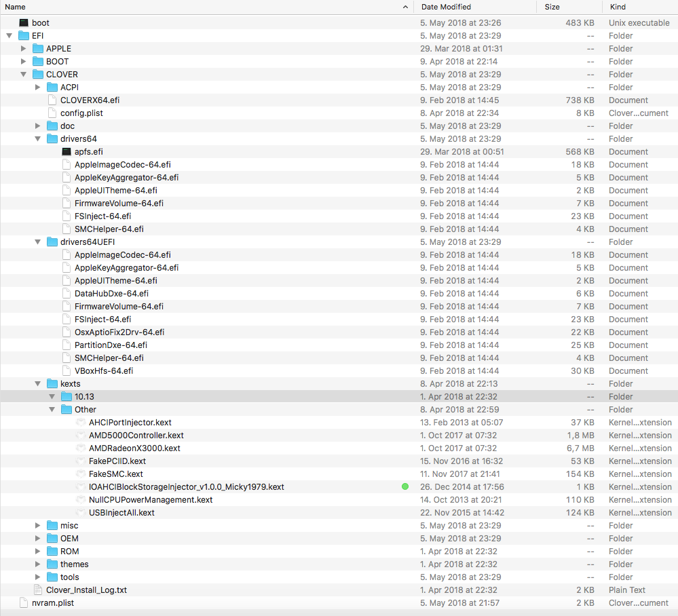
Task: Click the EFI folder icon
Action: tap(24, 35)
